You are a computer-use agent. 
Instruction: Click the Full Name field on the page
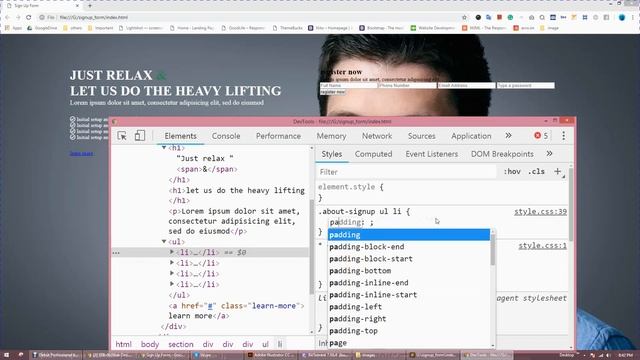pos(348,85)
